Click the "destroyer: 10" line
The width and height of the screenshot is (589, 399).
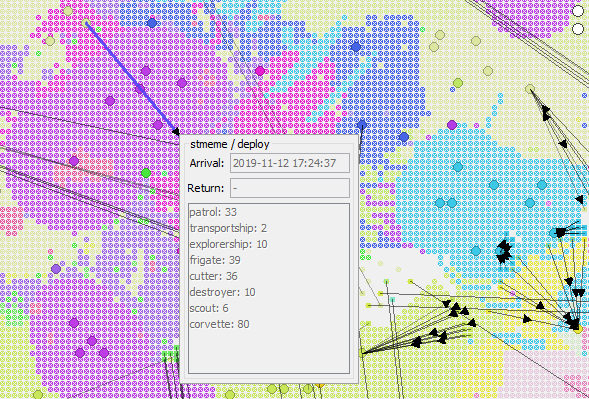coord(222,292)
